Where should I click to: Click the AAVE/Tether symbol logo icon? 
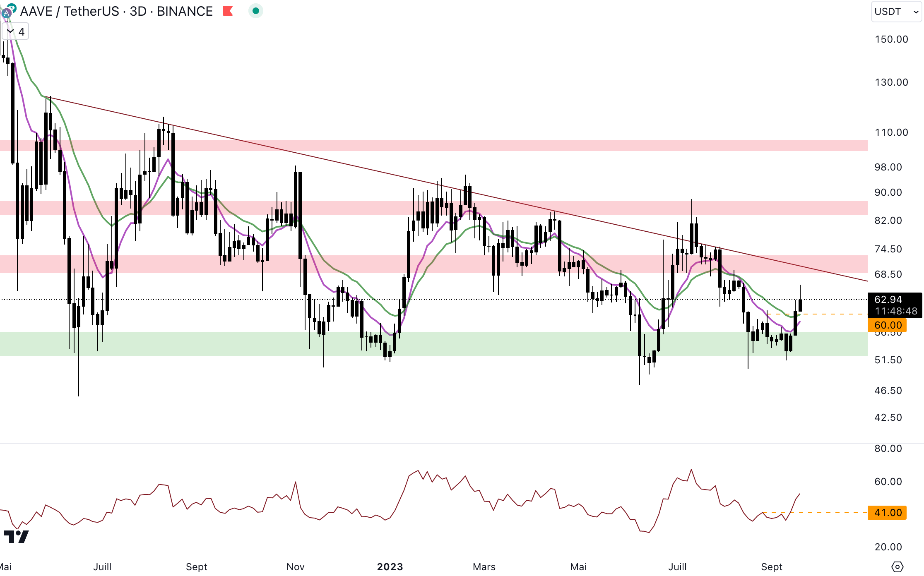click(x=8, y=11)
